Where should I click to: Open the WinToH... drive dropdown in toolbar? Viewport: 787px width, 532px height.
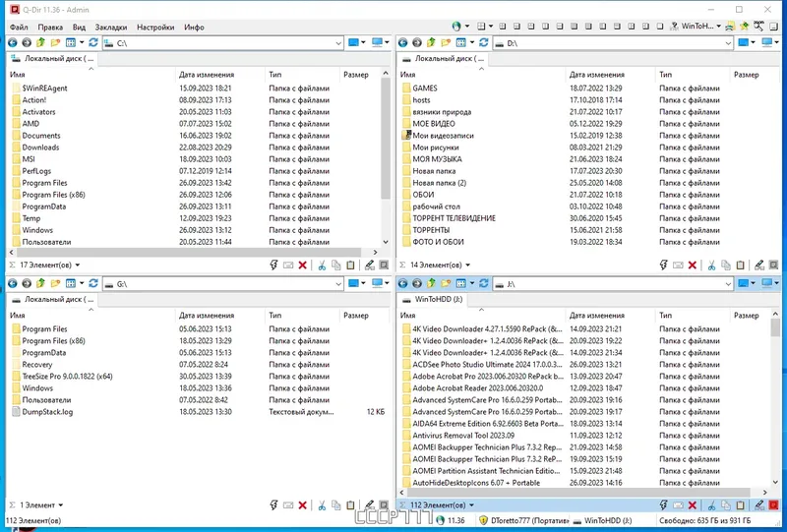click(x=718, y=27)
